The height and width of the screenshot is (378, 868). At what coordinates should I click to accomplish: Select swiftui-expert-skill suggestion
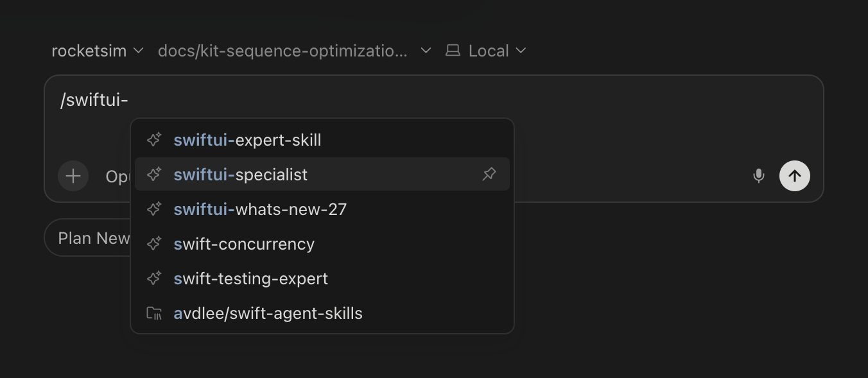322,140
